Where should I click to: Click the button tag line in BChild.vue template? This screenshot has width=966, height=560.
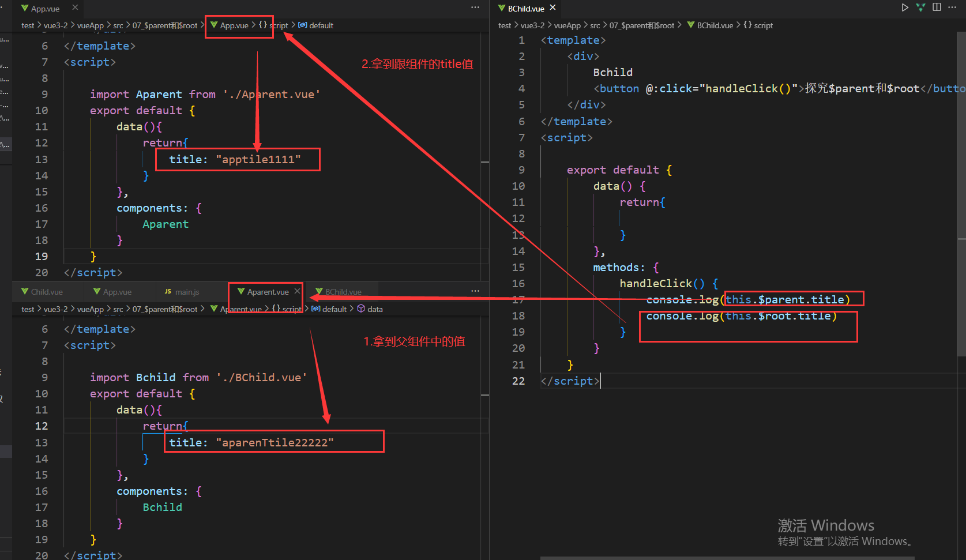tap(779, 88)
